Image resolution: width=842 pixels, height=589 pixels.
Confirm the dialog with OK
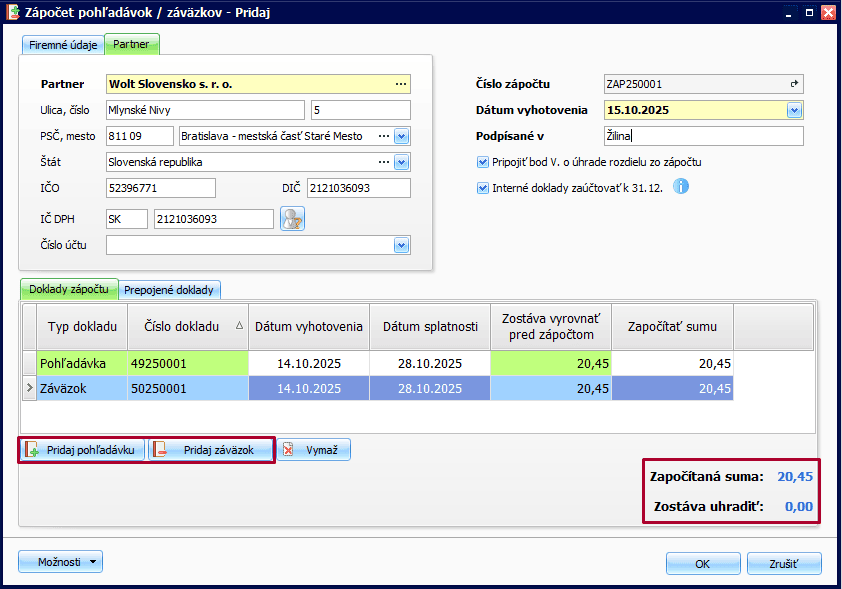point(702,563)
